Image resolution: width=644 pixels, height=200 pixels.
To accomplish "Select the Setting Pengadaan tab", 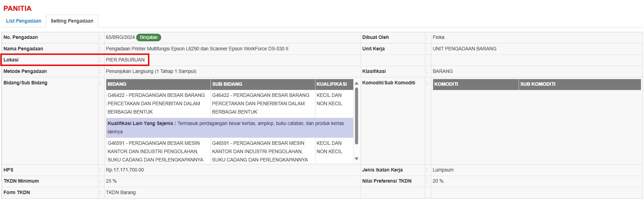I will [x=72, y=21].
